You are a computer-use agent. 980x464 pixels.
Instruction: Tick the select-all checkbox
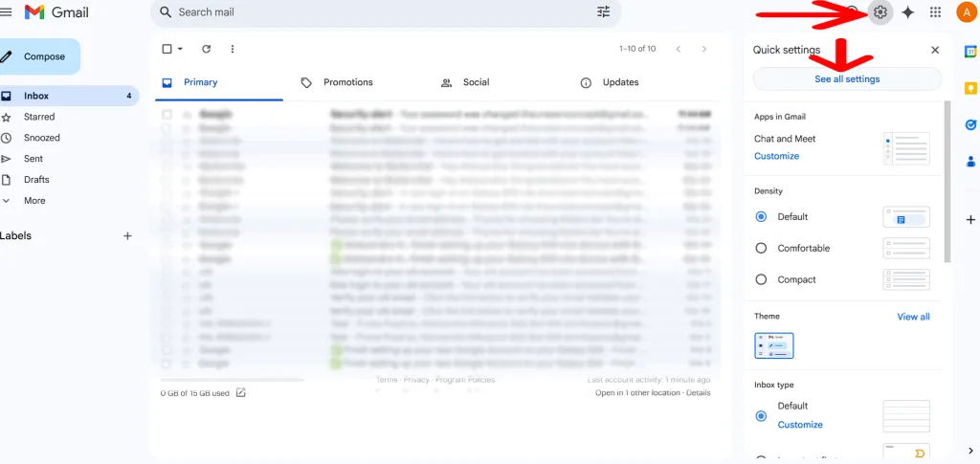(x=167, y=49)
